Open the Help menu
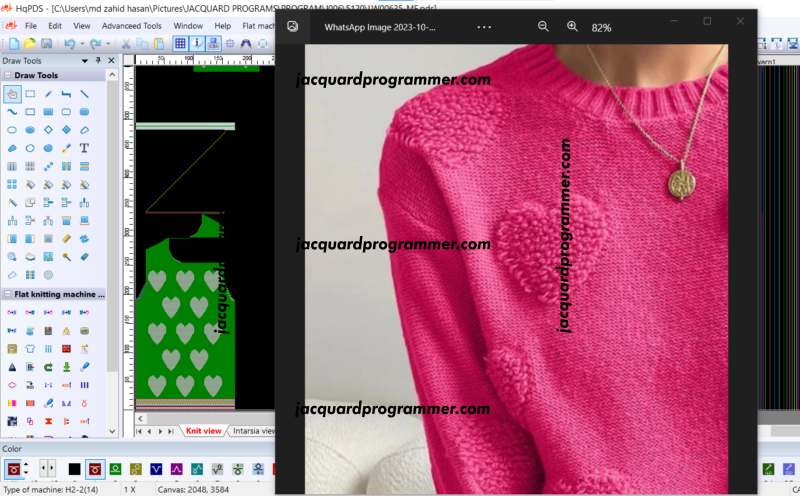Viewport: 800px width, 496px height. point(222,26)
